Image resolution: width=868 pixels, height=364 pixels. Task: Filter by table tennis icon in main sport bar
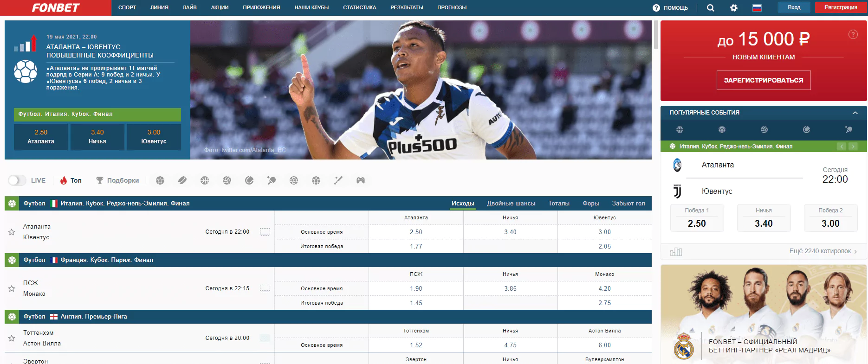[272, 180]
